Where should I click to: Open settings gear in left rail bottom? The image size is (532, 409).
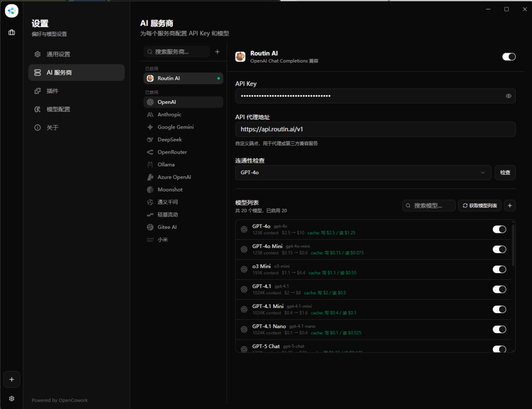point(11,399)
